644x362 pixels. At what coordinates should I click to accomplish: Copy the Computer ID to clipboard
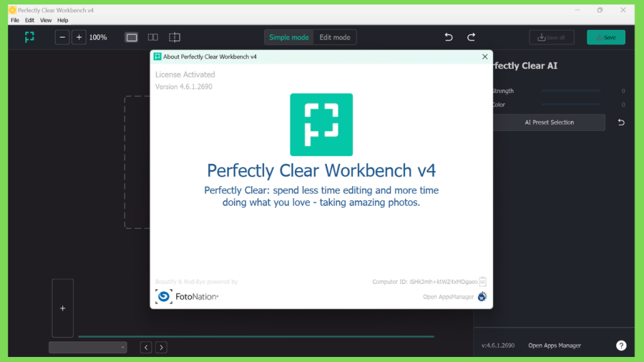point(483,282)
